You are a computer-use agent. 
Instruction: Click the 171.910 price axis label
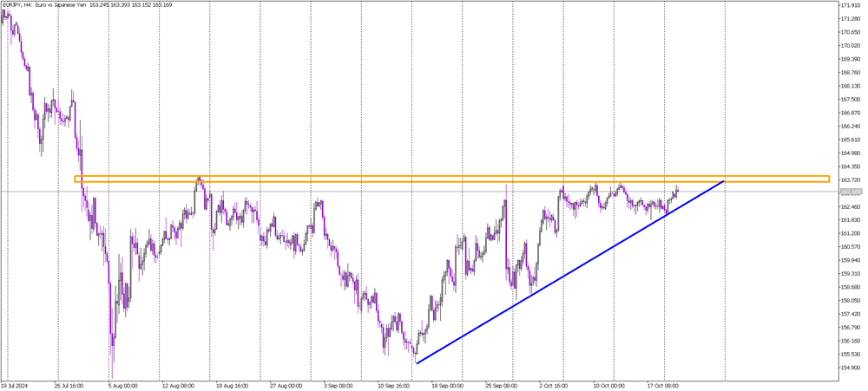[850, 5]
